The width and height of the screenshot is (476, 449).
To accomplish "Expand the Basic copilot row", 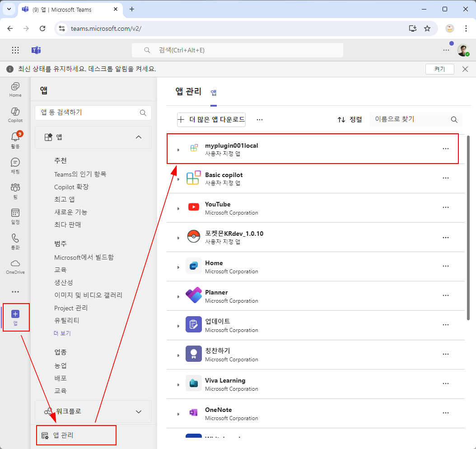I will pyautogui.click(x=178, y=179).
